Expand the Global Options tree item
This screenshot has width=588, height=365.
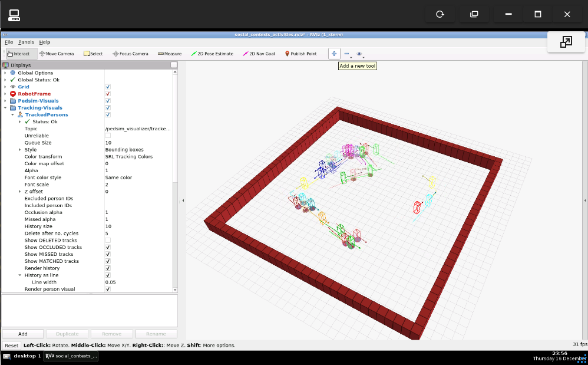click(5, 73)
